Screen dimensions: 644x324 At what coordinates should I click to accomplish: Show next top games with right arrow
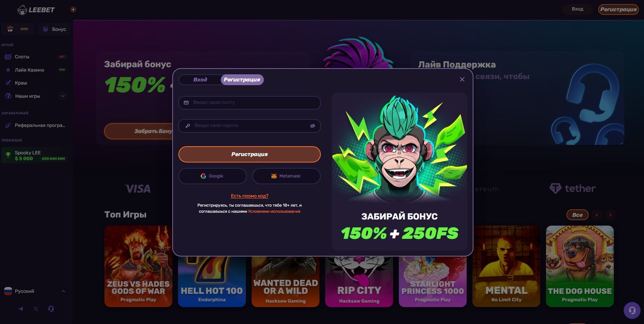click(610, 215)
